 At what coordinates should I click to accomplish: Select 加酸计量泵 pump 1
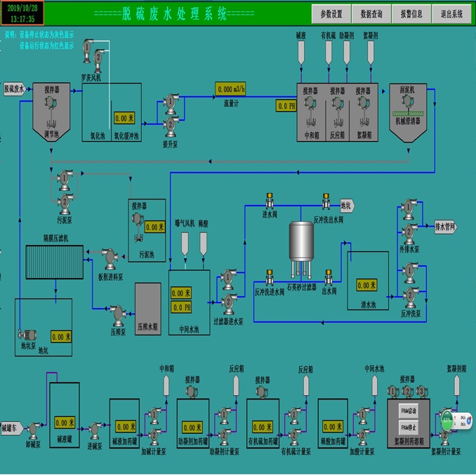363,416
